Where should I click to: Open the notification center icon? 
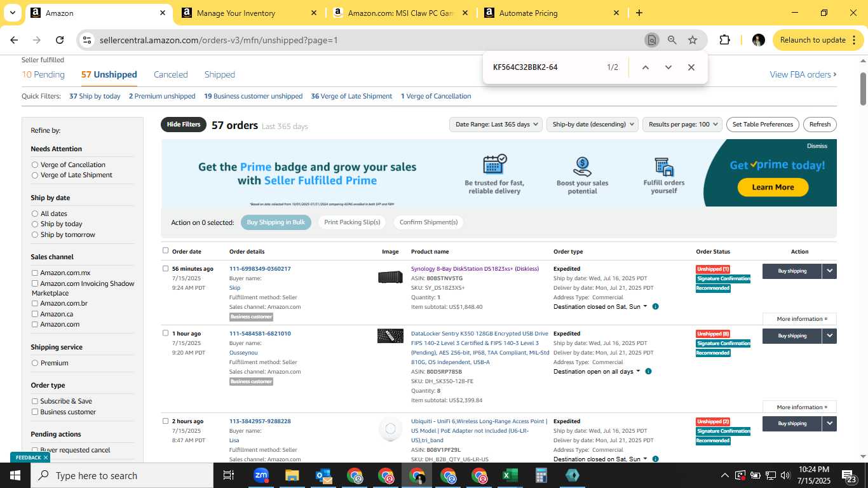tap(850, 475)
